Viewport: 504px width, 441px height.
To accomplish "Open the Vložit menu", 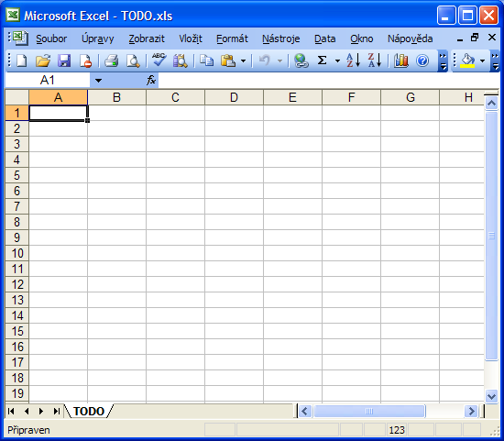I will [191, 39].
